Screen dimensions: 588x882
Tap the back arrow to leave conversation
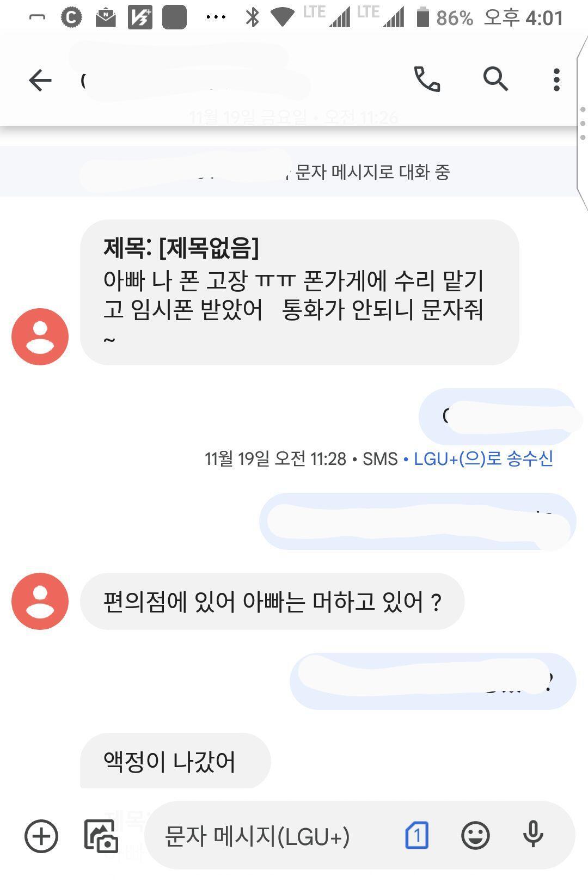point(40,81)
